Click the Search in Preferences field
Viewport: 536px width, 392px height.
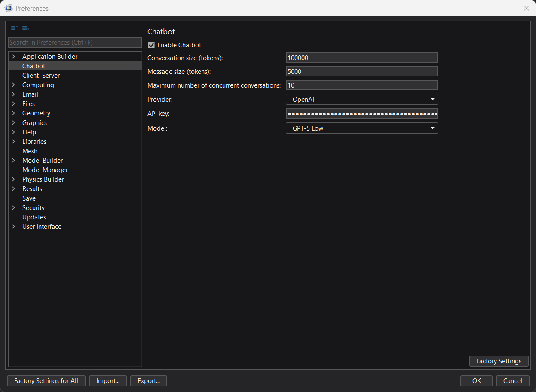tap(75, 43)
